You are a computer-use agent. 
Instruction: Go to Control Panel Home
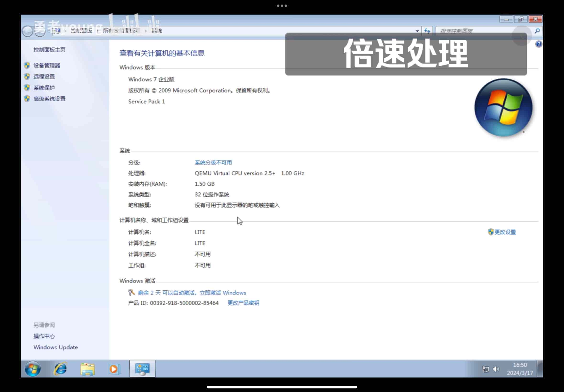[x=49, y=50]
